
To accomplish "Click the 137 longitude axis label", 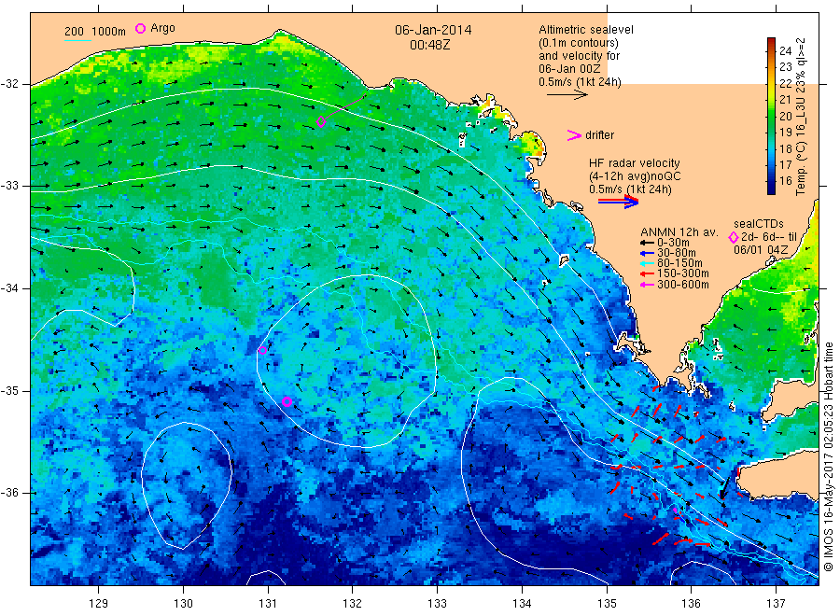I will point(777,603).
